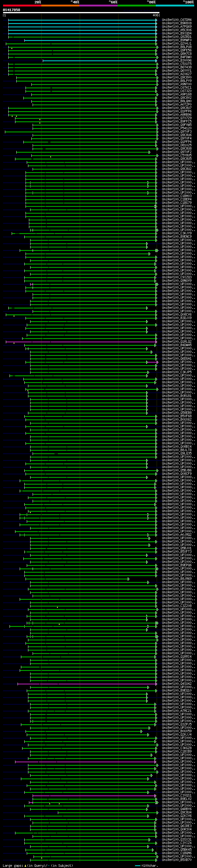Click hit label UniRef100_Q1RLQ2

[x=176, y=342]
